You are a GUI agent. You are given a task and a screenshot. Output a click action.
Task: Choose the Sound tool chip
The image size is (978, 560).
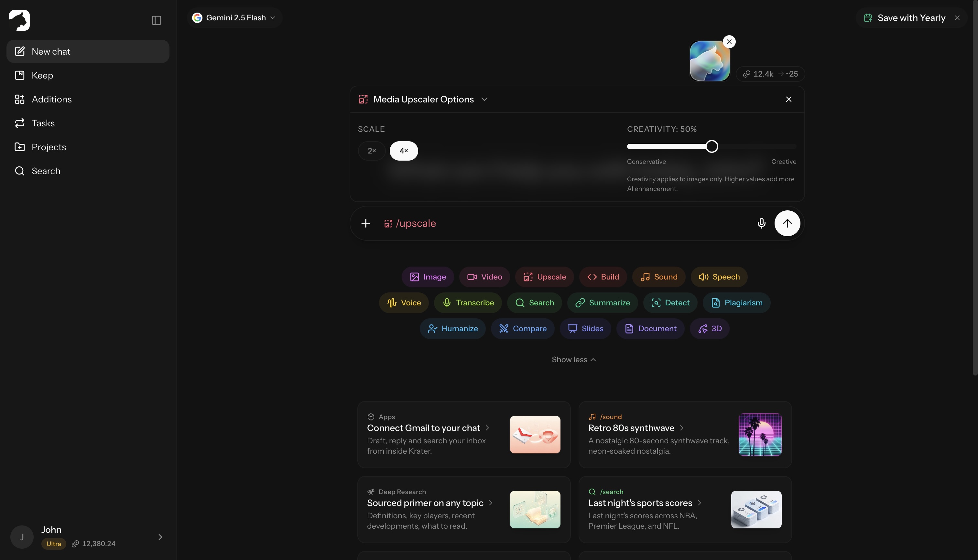[658, 277]
